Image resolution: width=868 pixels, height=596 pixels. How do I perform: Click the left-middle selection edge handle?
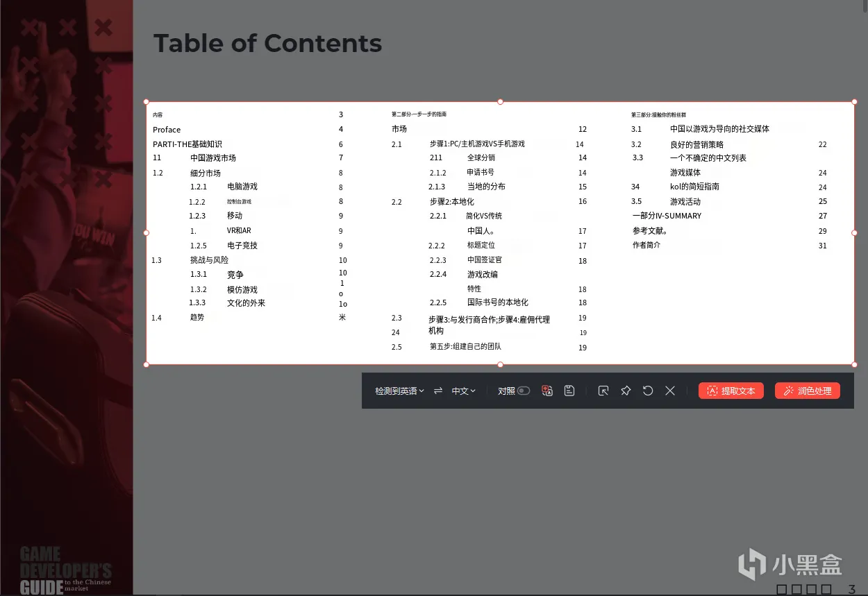pos(147,233)
